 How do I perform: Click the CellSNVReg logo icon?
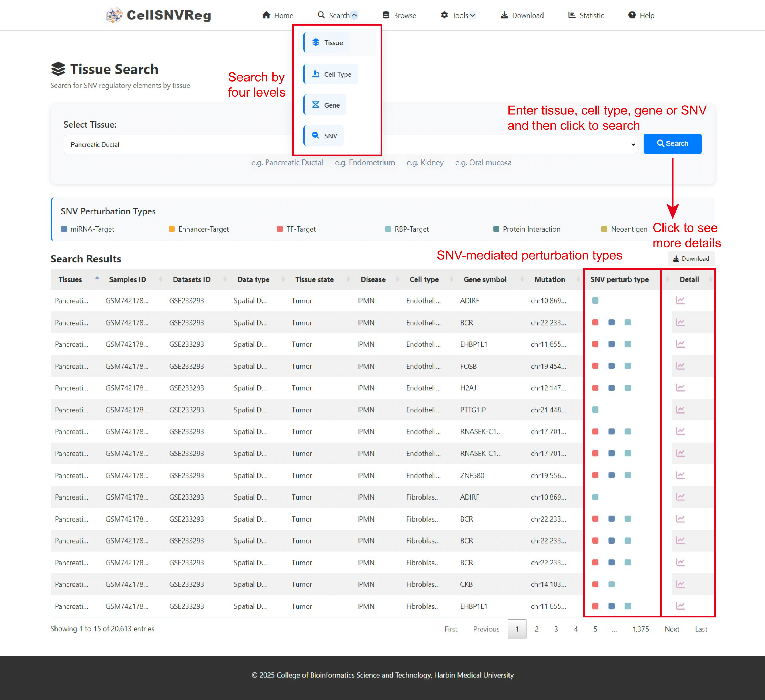(114, 15)
